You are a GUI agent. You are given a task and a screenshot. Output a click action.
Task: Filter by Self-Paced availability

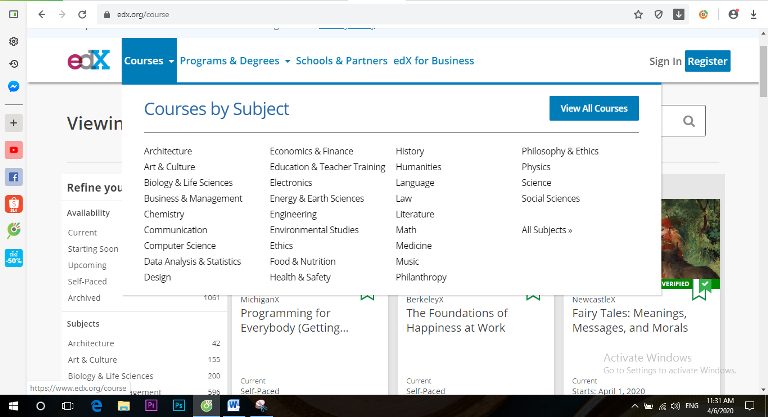(x=87, y=281)
